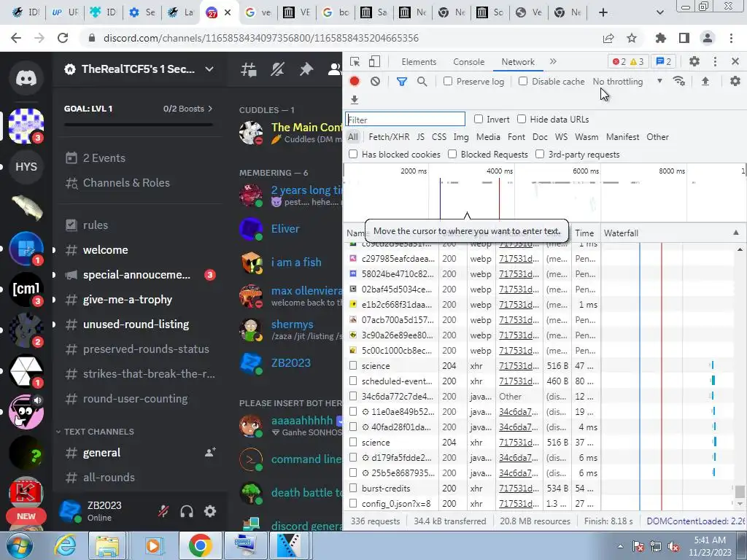Click the Chrome share page icon
Screen dimensions: 747x560
(608, 38)
